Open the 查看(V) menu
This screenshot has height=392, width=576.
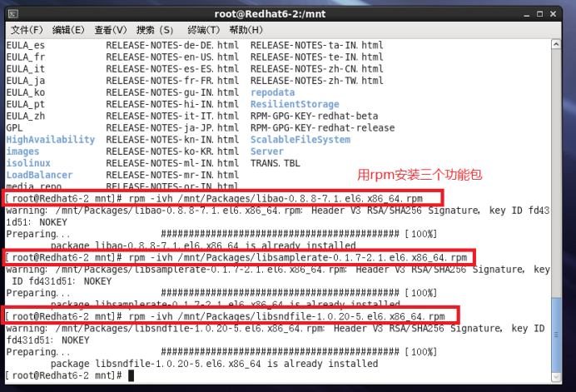111,30
